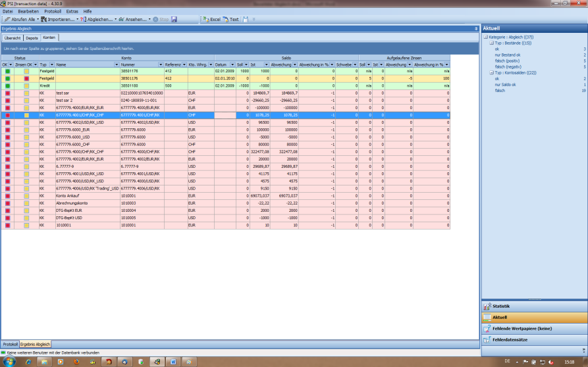Click red Zinsen OK box in second Festgeld row
The height and width of the screenshot is (367, 588).
tap(27, 78)
